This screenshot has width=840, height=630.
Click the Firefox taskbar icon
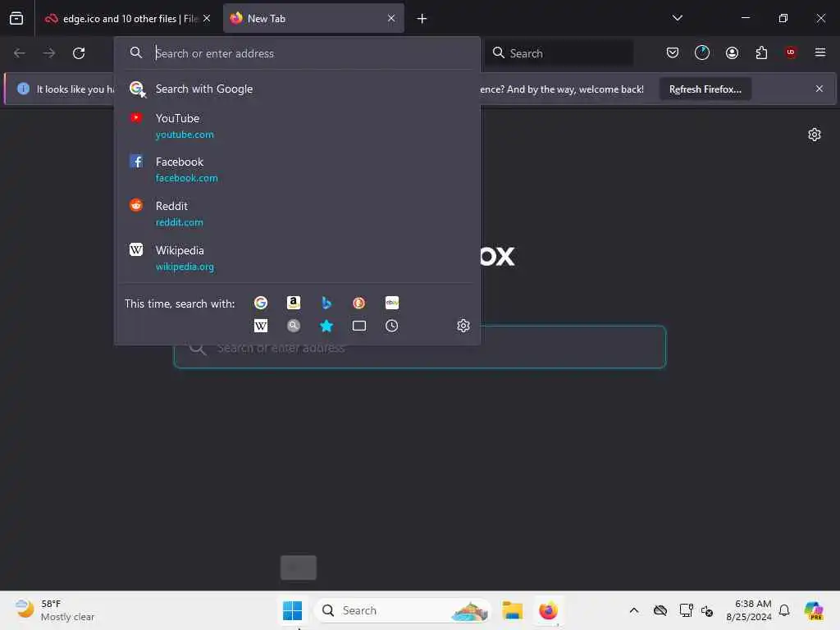[x=548, y=610]
